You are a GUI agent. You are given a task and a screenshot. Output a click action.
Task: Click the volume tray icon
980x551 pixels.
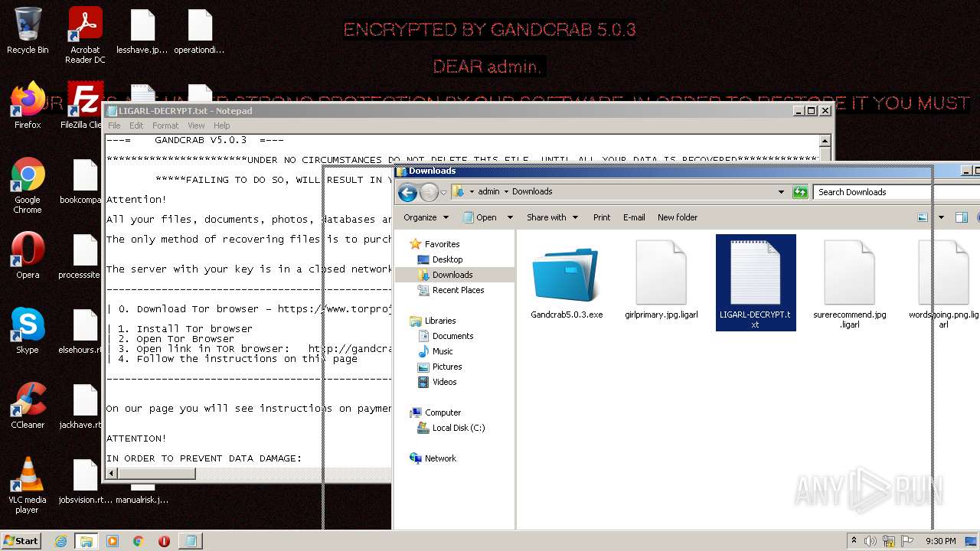click(871, 541)
